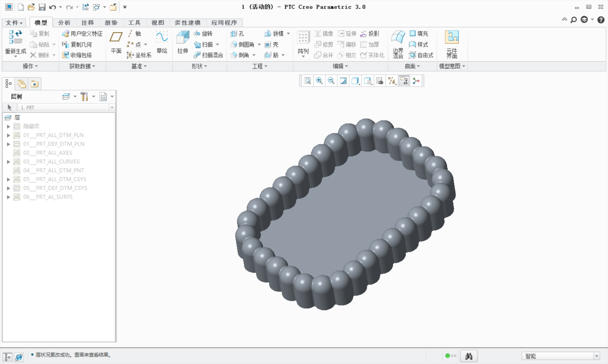Click the Refit zoom icon in graphics toolbar
608x364 pixels.
tap(307, 81)
